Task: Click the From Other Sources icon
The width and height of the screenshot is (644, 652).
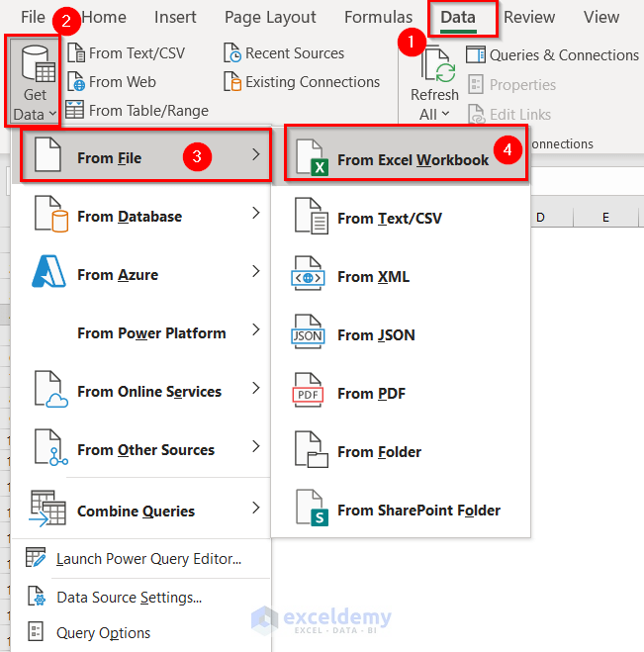Action: [50, 447]
